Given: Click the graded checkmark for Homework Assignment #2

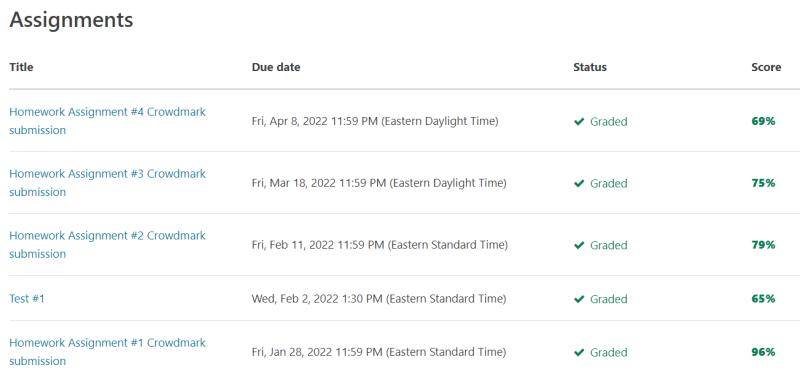Looking at the screenshot, I should pos(579,245).
